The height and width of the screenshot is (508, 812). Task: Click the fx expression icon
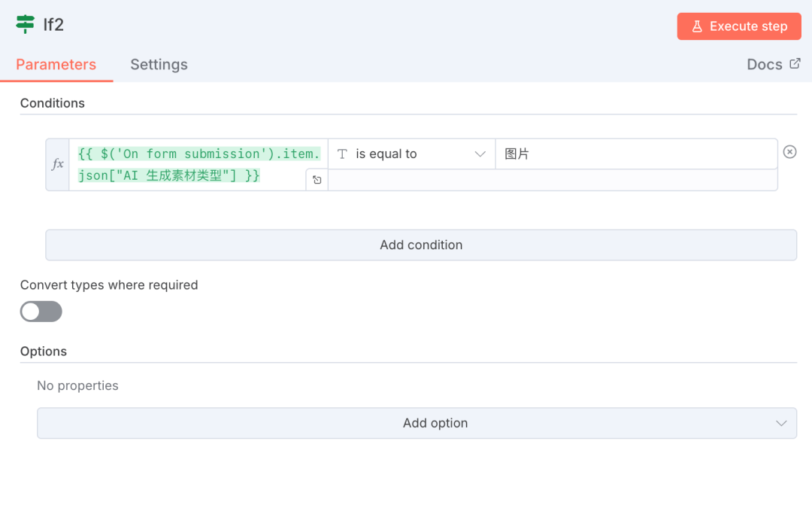[58, 164]
